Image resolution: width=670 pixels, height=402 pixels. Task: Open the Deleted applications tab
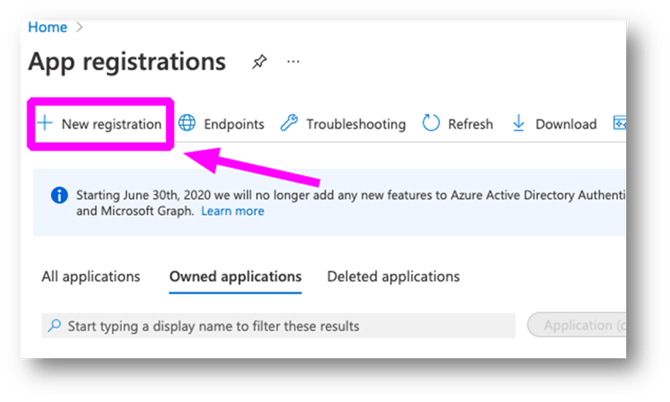pos(393,276)
